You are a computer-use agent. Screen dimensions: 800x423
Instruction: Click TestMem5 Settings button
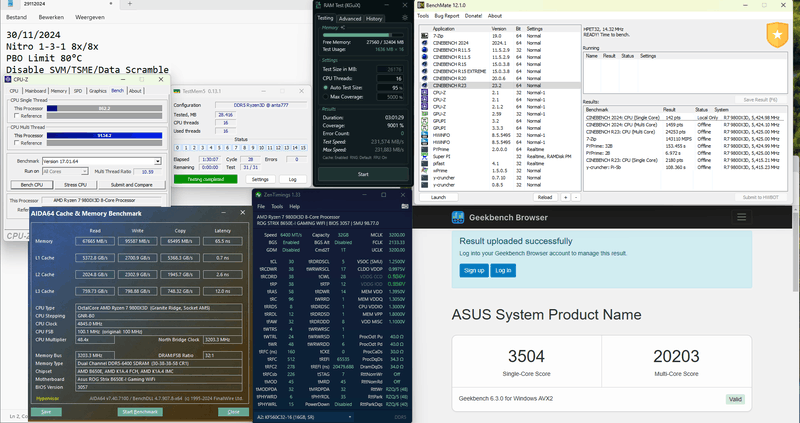pyautogui.click(x=260, y=179)
